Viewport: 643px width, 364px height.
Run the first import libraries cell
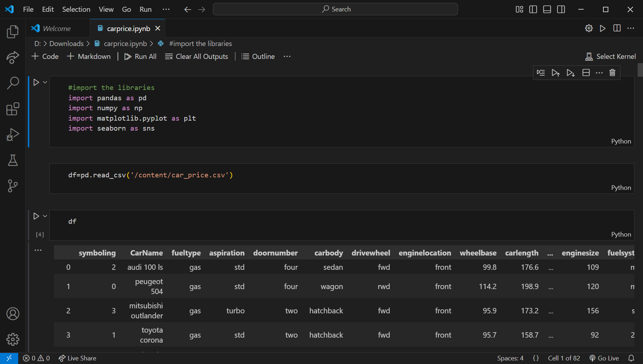click(x=36, y=82)
